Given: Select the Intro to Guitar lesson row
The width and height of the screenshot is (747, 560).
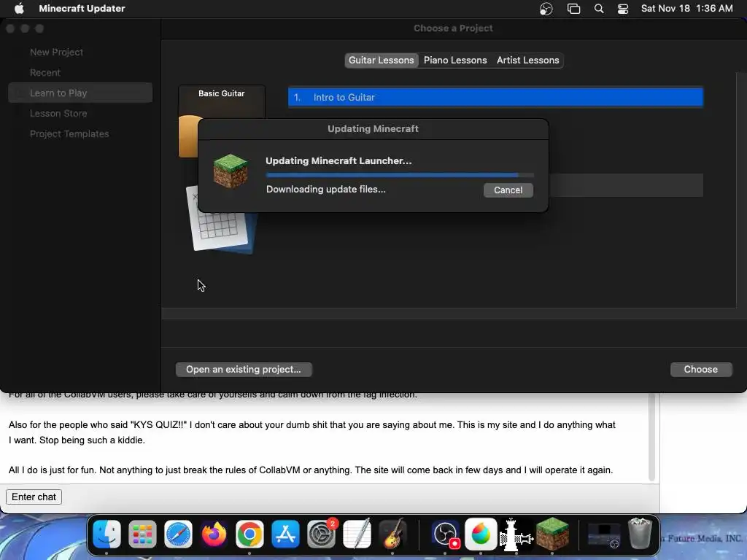Looking at the screenshot, I should [495, 97].
